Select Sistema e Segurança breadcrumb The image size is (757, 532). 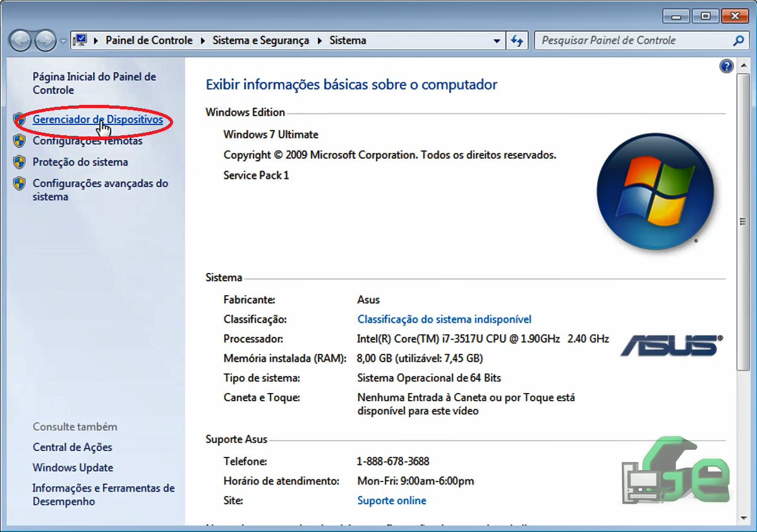[x=261, y=40]
